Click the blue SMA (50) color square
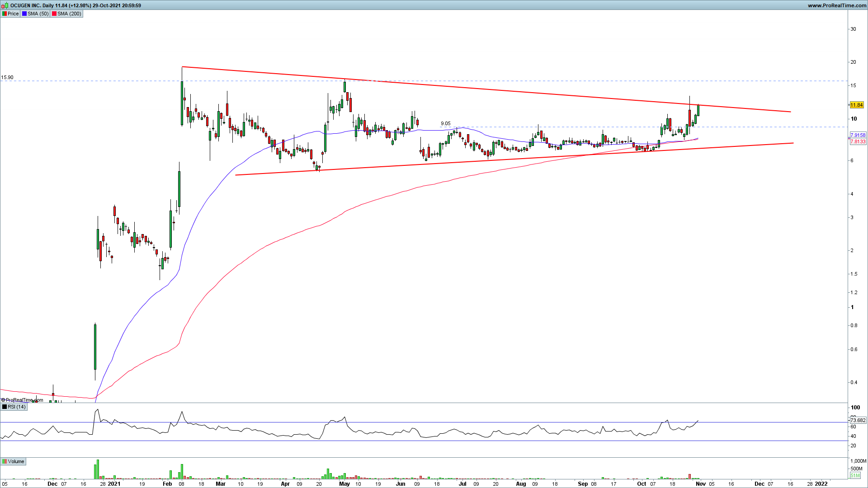Viewport: 868px width, 488px height. pos(24,14)
